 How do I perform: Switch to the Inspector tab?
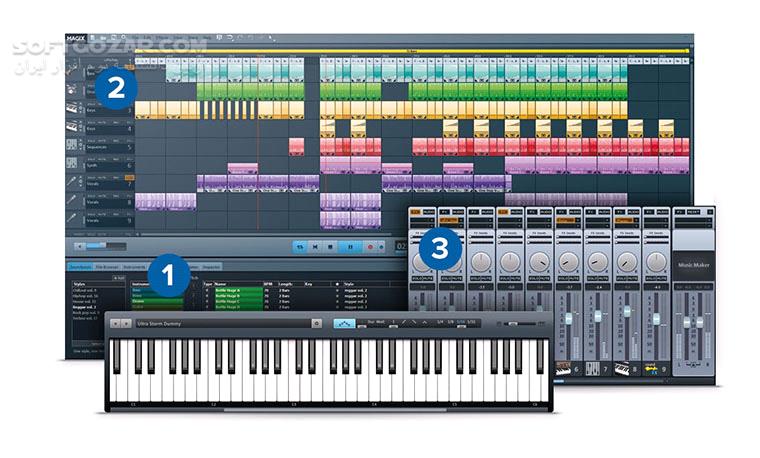[211, 267]
